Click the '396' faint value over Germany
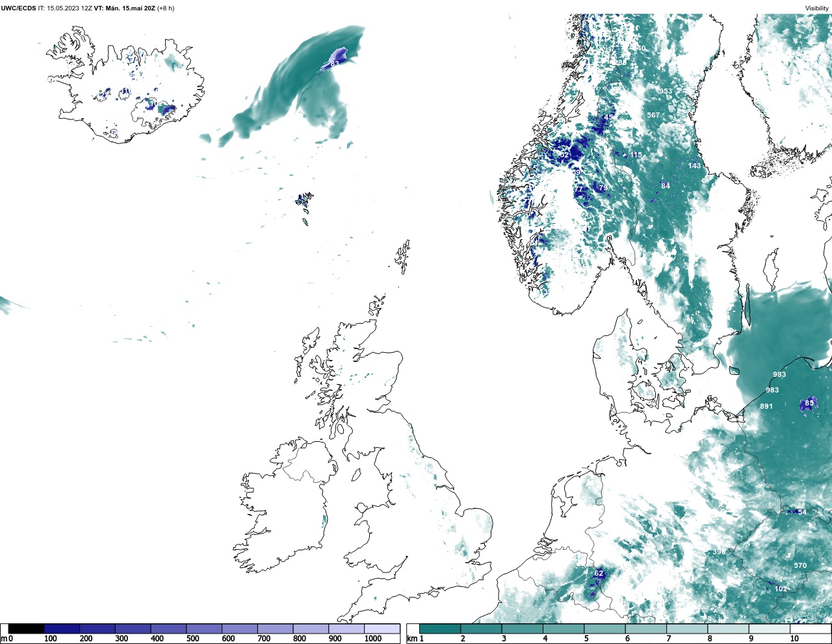Viewport: 832px width, 644px height. [719, 552]
